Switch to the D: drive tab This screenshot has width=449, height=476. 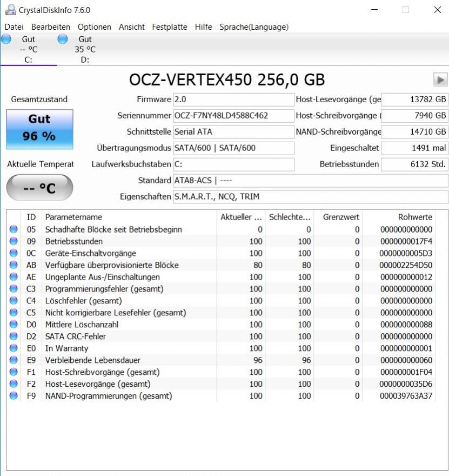85,49
